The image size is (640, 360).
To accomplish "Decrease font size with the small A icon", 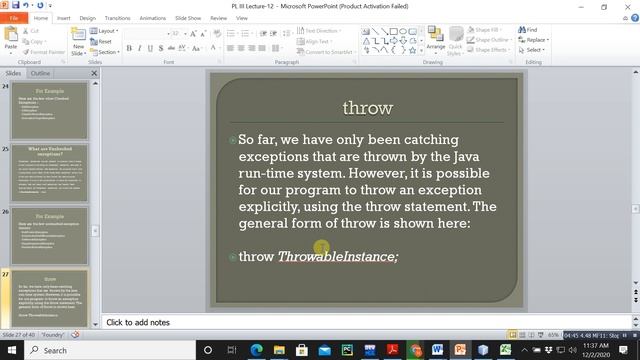I will click(203, 33).
